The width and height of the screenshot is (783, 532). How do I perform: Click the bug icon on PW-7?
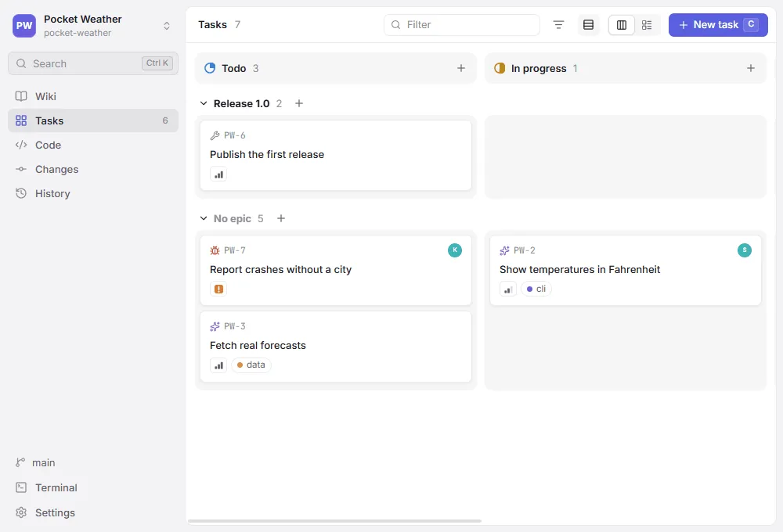click(x=215, y=250)
